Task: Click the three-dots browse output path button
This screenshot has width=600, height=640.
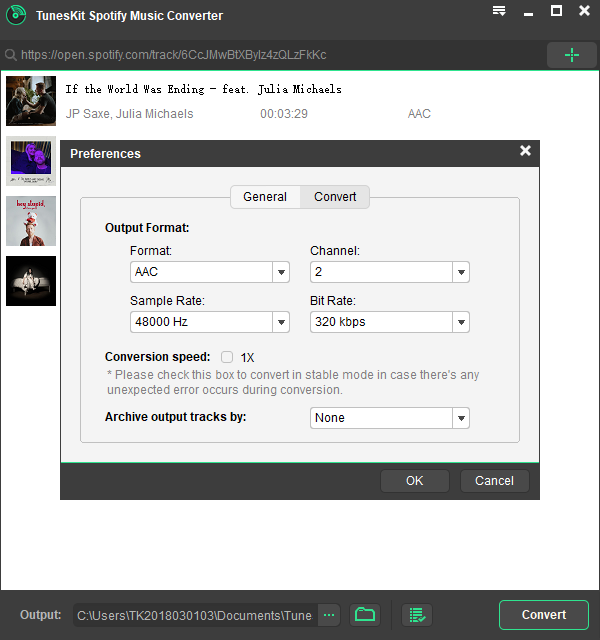Action: coord(329,615)
